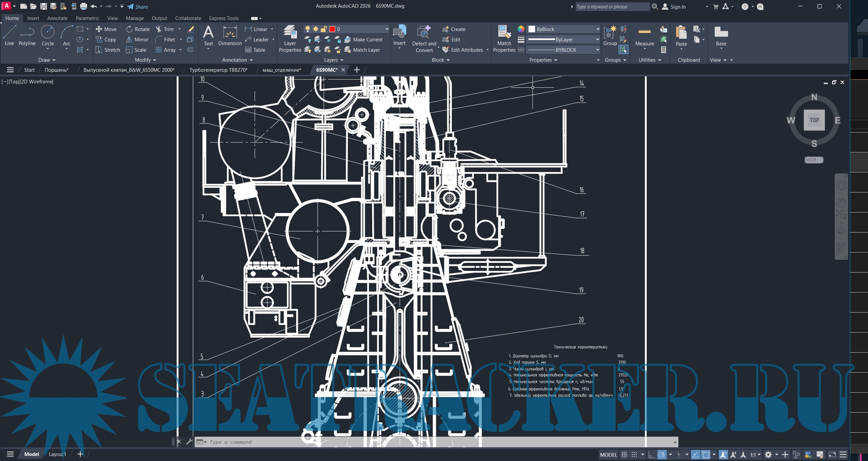Open annotation scale 1:1 dropdown

[x=755, y=455]
